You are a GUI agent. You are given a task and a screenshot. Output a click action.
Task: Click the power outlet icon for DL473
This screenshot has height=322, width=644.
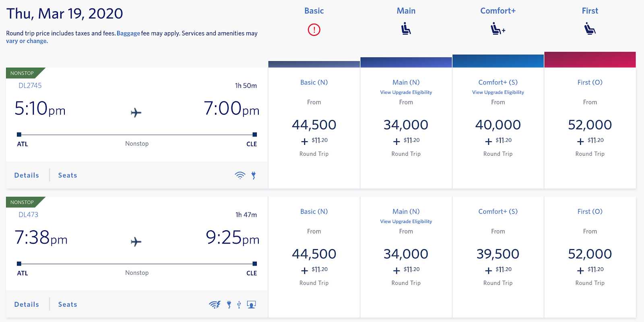pos(229,304)
